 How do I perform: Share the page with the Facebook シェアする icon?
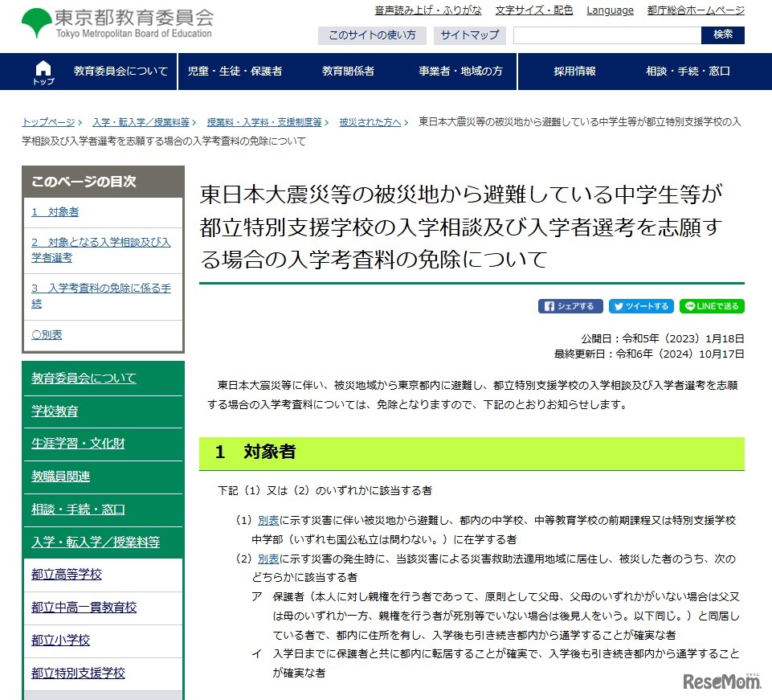pos(570,306)
